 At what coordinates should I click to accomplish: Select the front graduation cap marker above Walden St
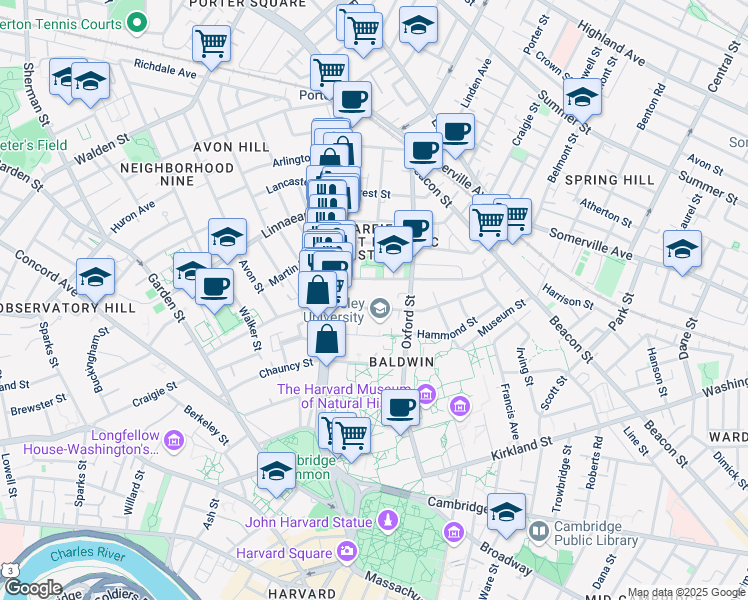[x=90, y=81]
